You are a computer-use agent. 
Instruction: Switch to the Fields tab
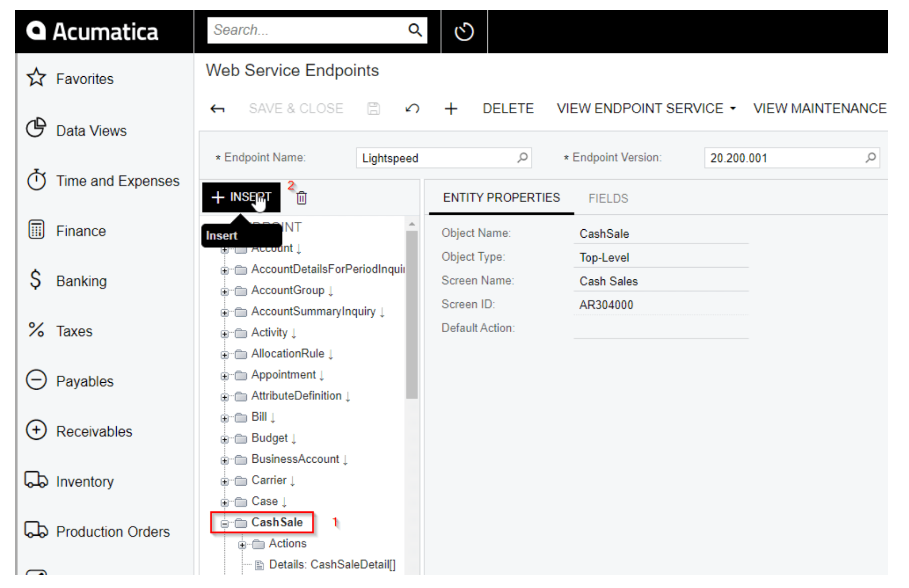click(x=608, y=198)
